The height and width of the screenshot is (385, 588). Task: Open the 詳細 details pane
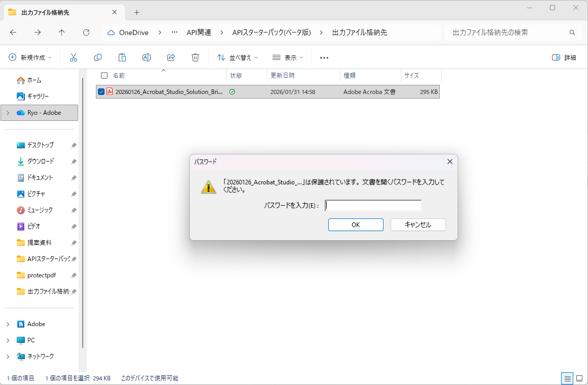pos(563,57)
